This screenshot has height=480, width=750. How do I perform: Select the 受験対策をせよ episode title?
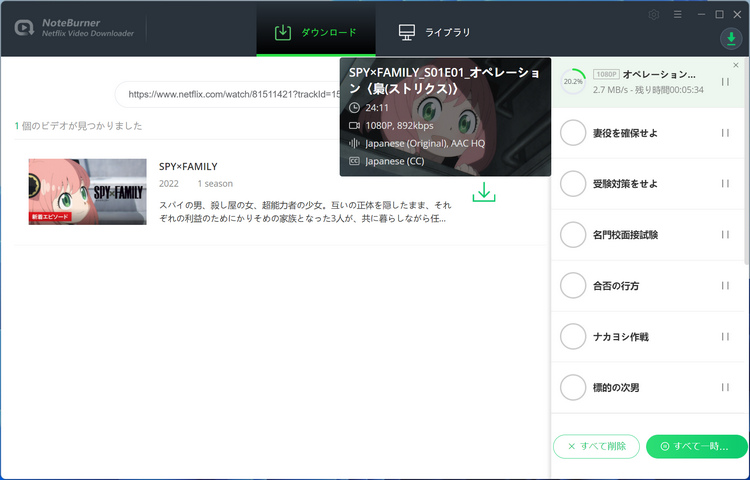point(625,184)
